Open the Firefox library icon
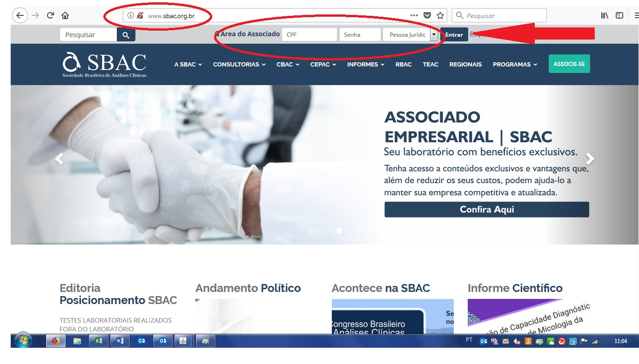639x364 pixels. coord(605,15)
